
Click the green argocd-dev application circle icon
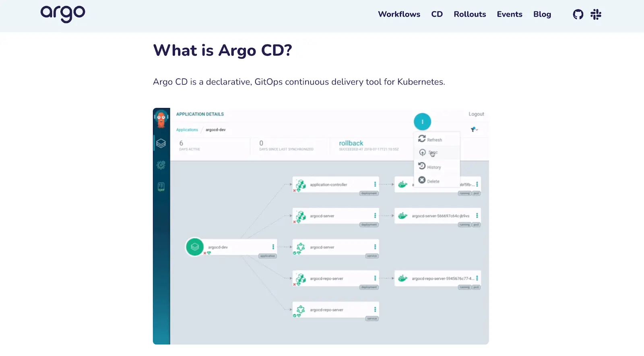[x=195, y=247]
